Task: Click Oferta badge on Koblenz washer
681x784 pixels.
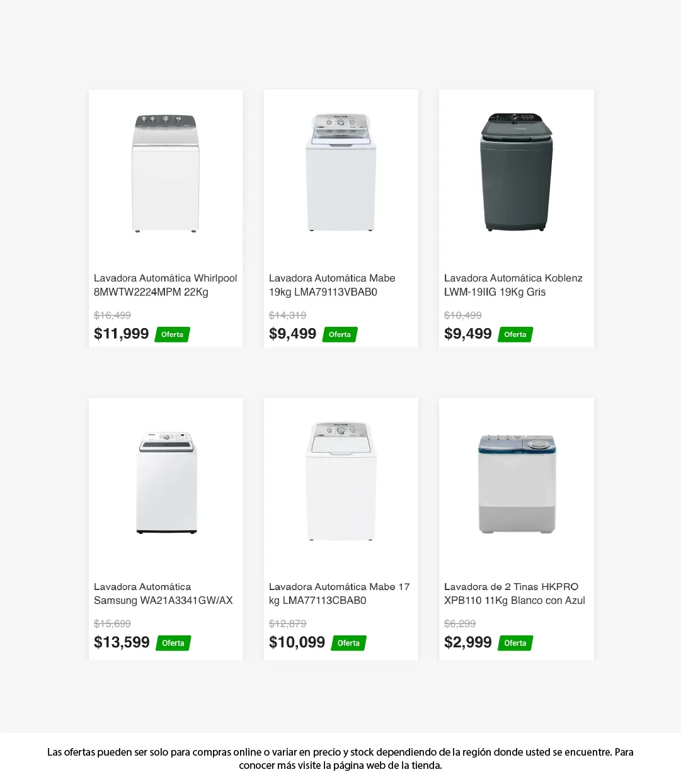Action: [x=515, y=334]
